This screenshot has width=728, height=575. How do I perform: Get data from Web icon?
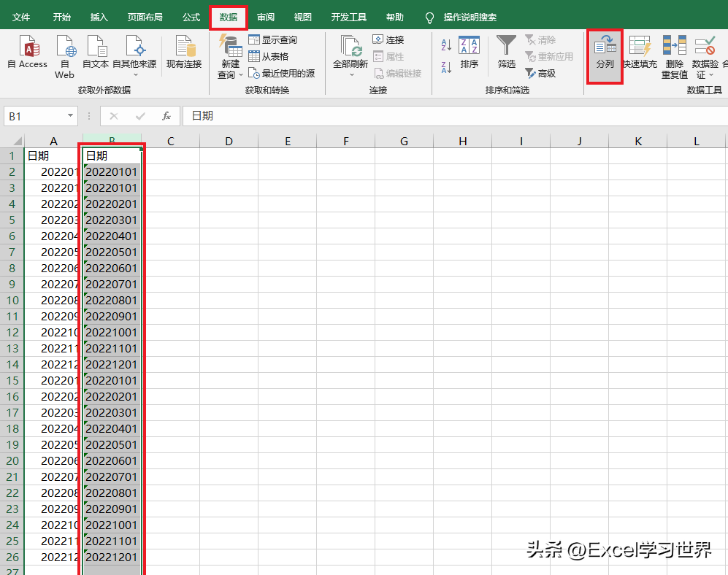[x=65, y=57]
